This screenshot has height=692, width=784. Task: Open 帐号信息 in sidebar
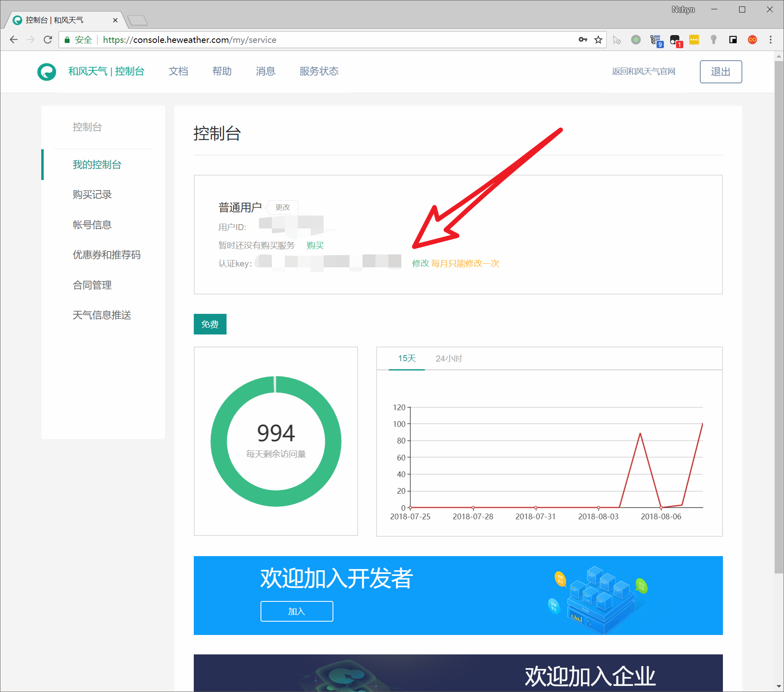[92, 225]
